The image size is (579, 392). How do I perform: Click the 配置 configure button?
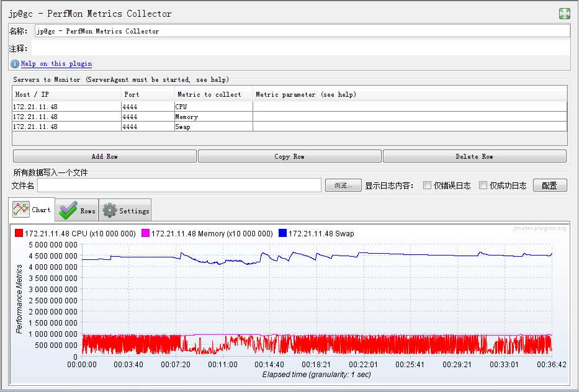(x=550, y=185)
